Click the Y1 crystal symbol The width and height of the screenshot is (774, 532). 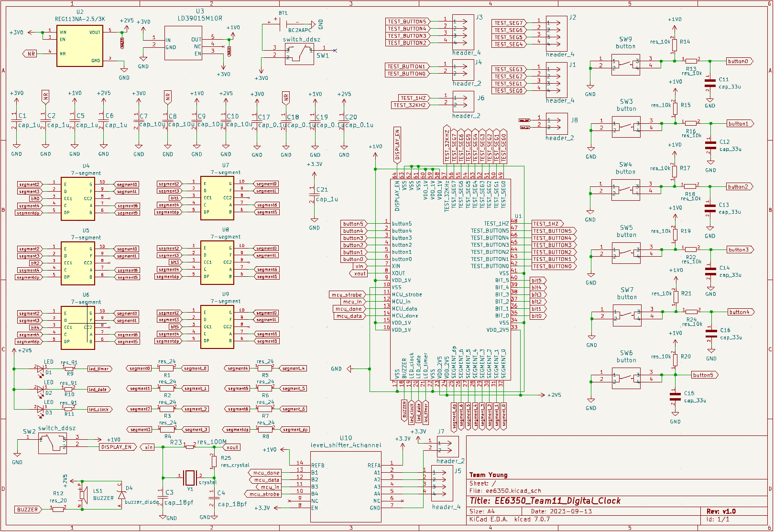pyautogui.click(x=190, y=477)
